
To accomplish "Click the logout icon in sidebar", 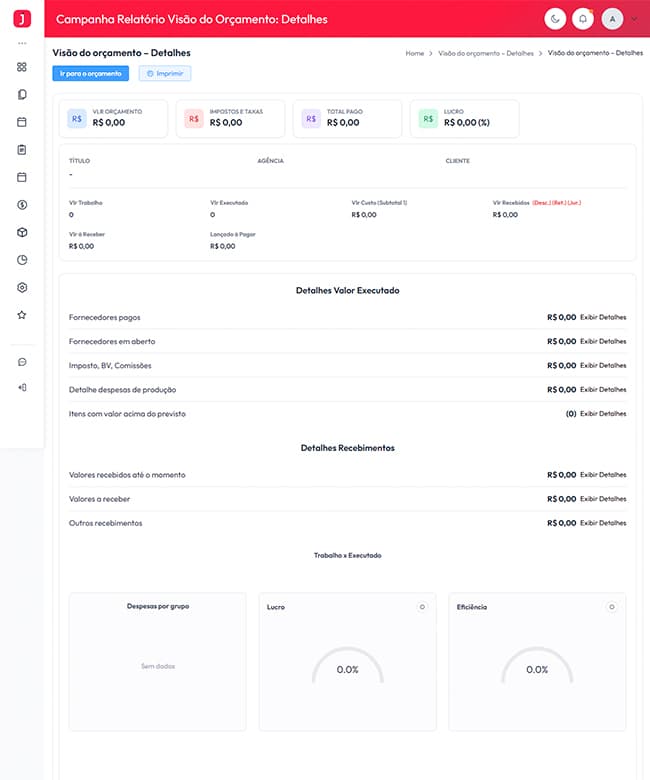I will pos(22,388).
